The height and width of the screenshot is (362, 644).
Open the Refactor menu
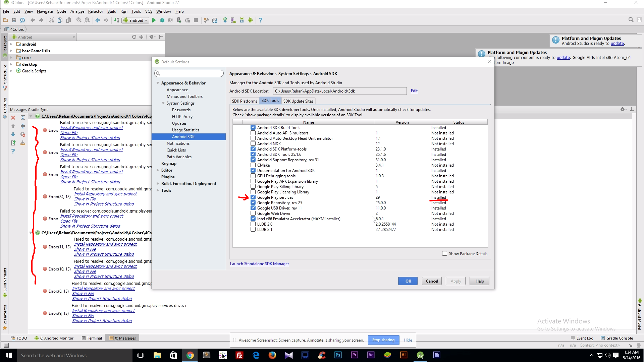click(95, 11)
